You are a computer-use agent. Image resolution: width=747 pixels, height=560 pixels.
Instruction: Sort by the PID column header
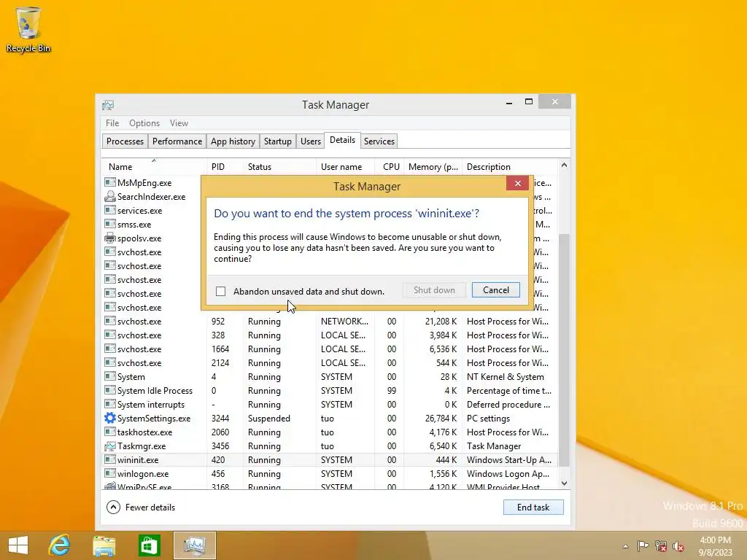click(225, 167)
